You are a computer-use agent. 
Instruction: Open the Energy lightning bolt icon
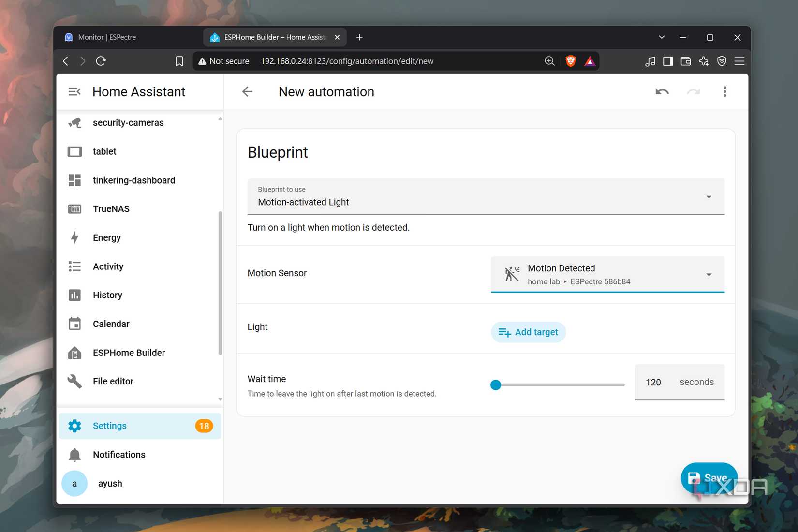pos(74,237)
